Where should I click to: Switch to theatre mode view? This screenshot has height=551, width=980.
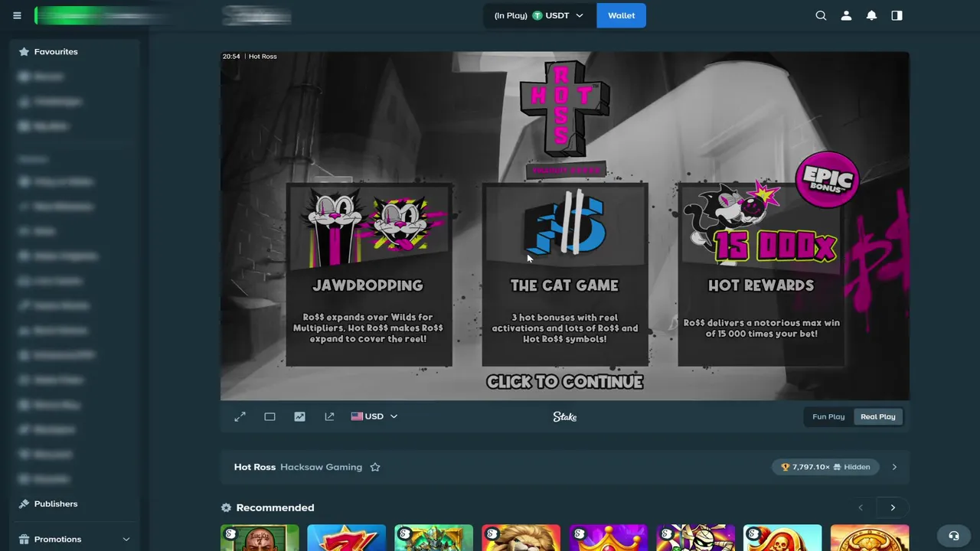[269, 416]
